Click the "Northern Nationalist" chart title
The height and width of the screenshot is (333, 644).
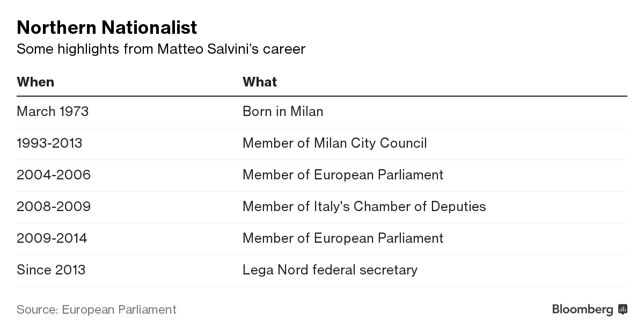tap(107, 27)
